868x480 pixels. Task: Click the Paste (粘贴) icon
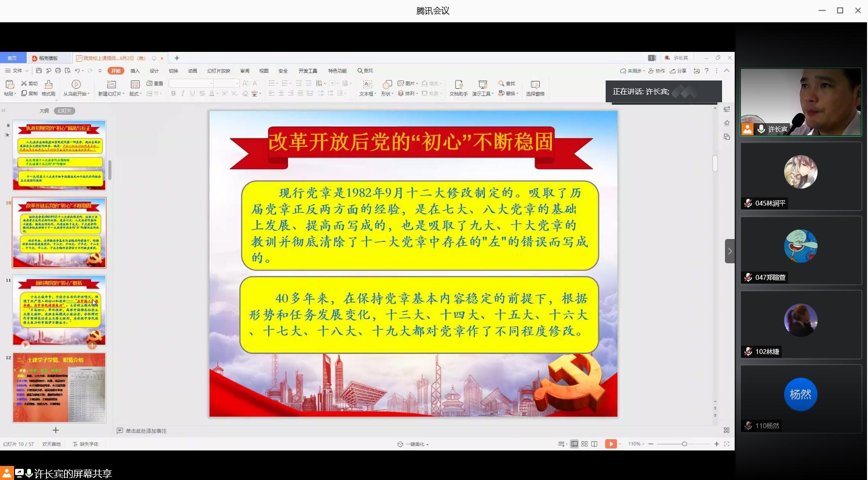click(x=10, y=85)
